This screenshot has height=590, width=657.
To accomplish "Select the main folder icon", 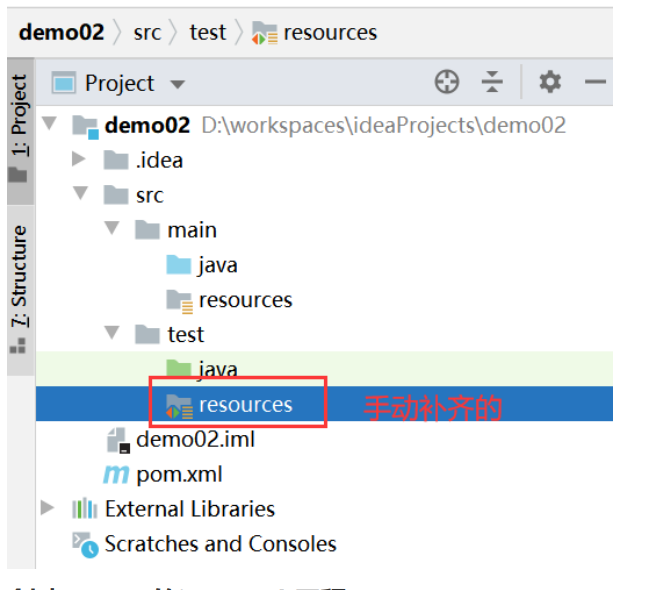I will tap(147, 230).
